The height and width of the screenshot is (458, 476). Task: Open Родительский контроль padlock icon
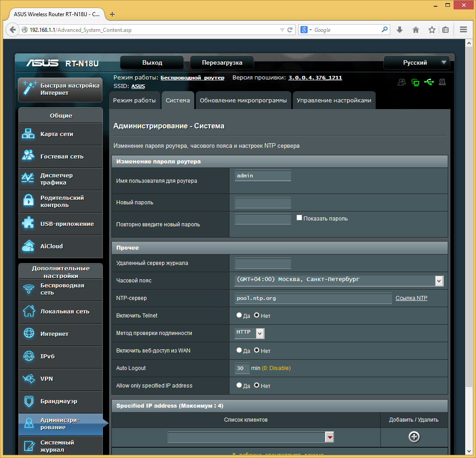[x=28, y=201]
